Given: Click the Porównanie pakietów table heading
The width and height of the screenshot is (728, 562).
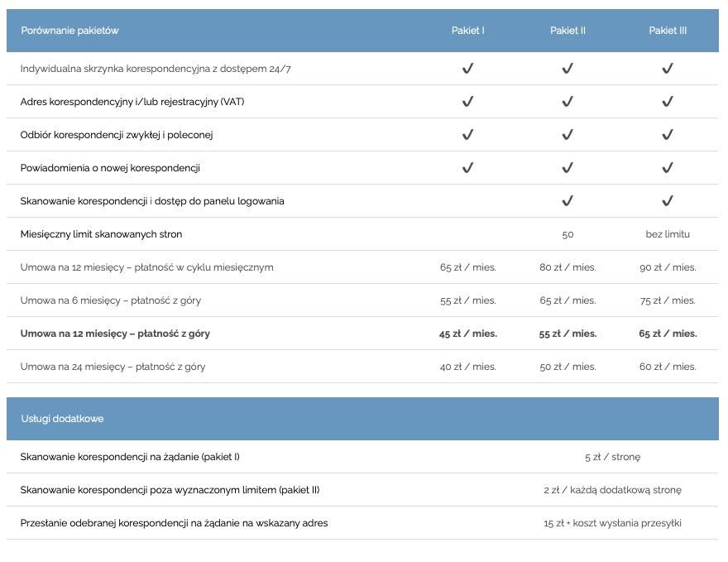Looking at the screenshot, I should 70,31.
